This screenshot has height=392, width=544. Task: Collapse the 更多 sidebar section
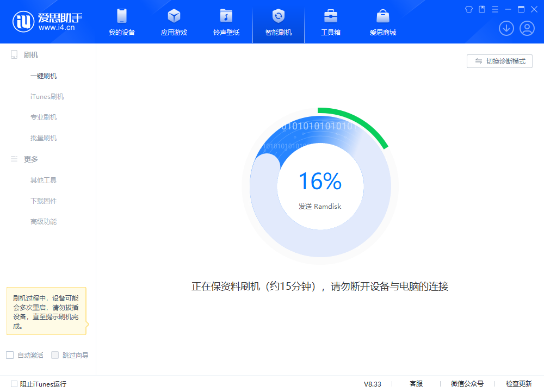pyautogui.click(x=31, y=159)
